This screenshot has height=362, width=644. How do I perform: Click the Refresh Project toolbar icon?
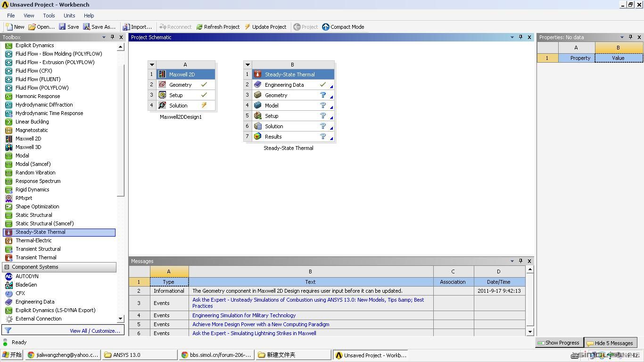tap(199, 27)
